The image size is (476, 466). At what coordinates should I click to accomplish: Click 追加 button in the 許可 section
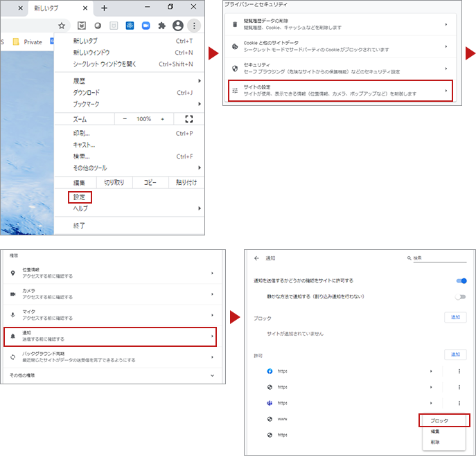(x=455, y=354)
